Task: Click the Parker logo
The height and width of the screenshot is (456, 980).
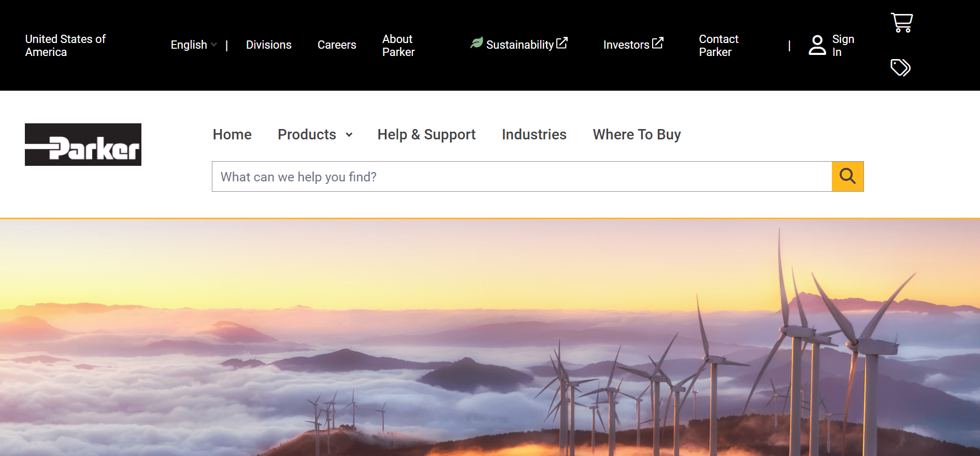Action: click(83, 145)
